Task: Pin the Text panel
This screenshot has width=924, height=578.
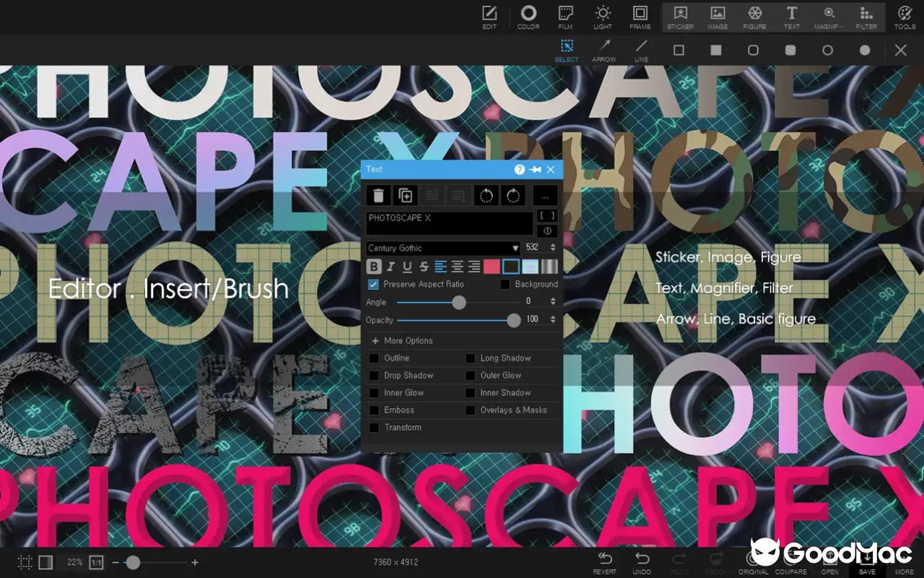Action: tap(535, 169)
